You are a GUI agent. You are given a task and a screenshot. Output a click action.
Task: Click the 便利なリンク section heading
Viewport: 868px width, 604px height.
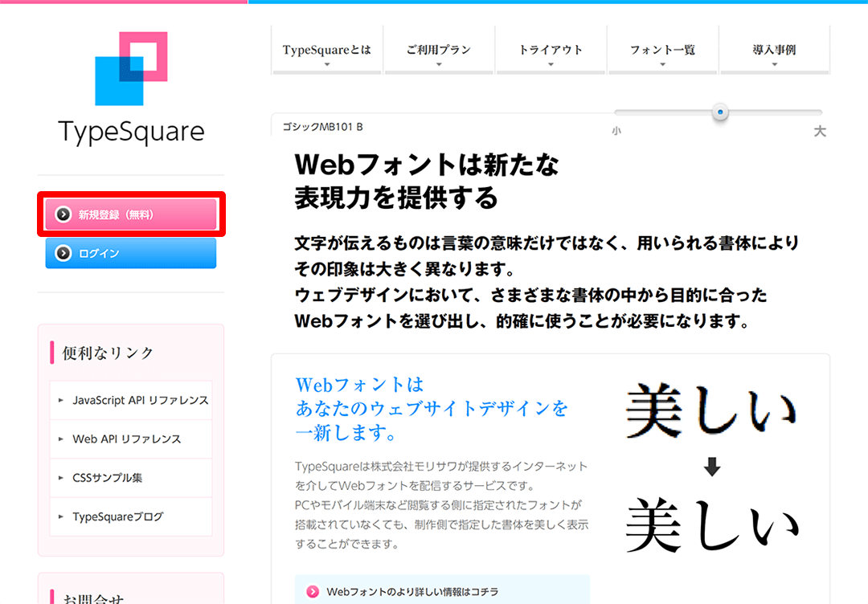coord(108,353)
